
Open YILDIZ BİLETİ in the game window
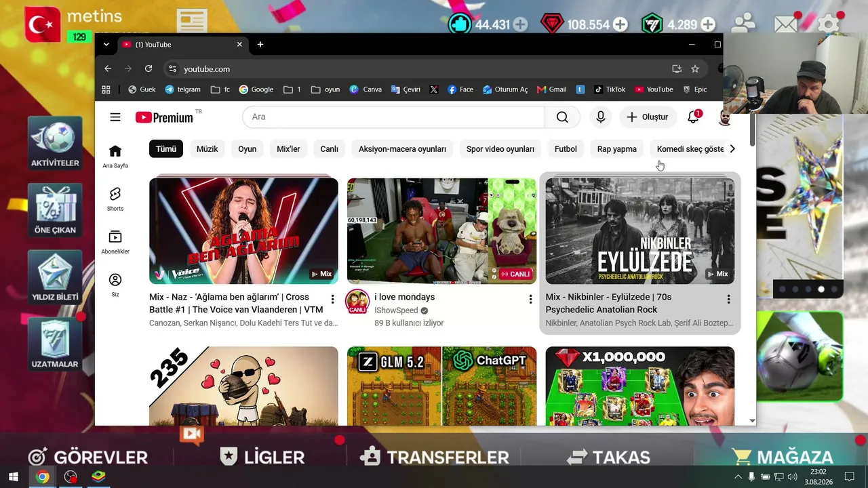point(55,277)
